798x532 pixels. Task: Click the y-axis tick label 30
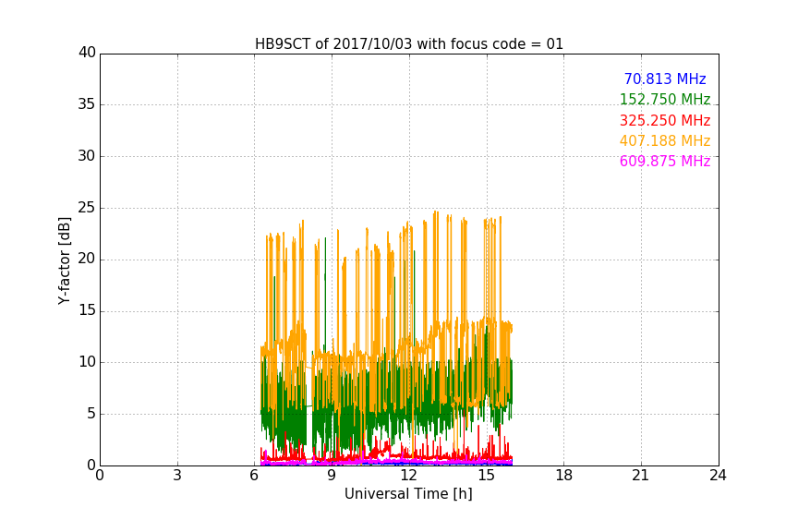click(87, 156)
